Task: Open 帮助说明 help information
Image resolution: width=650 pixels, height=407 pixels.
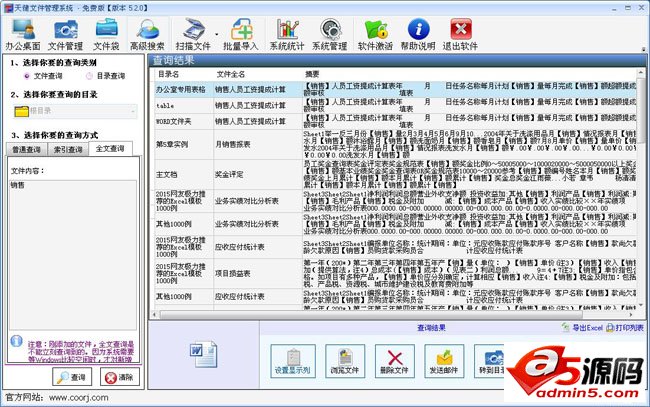Action: (418, 35)
